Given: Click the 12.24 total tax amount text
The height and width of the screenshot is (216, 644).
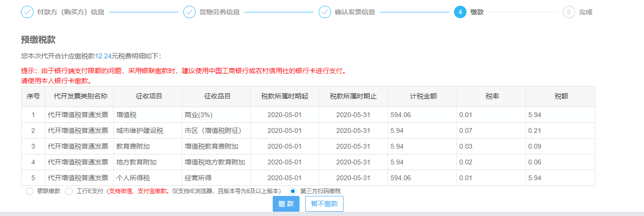Looking at the screenshot, I should tap(103, 56).
